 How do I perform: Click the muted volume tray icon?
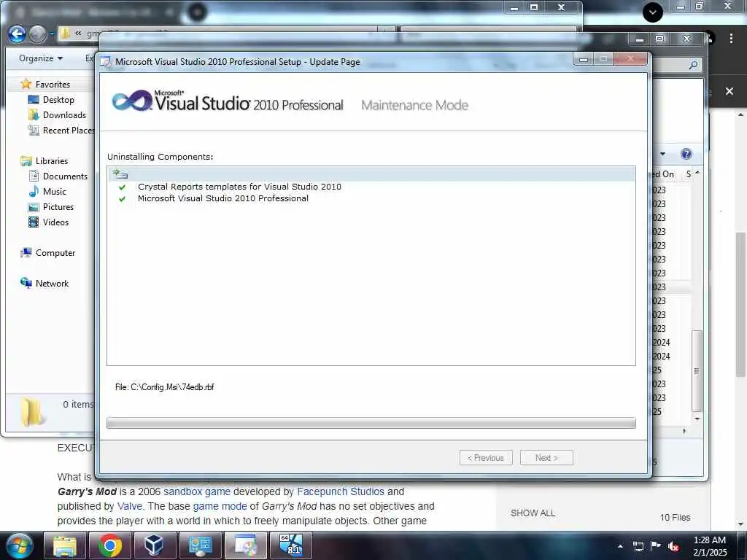point(673,546)
